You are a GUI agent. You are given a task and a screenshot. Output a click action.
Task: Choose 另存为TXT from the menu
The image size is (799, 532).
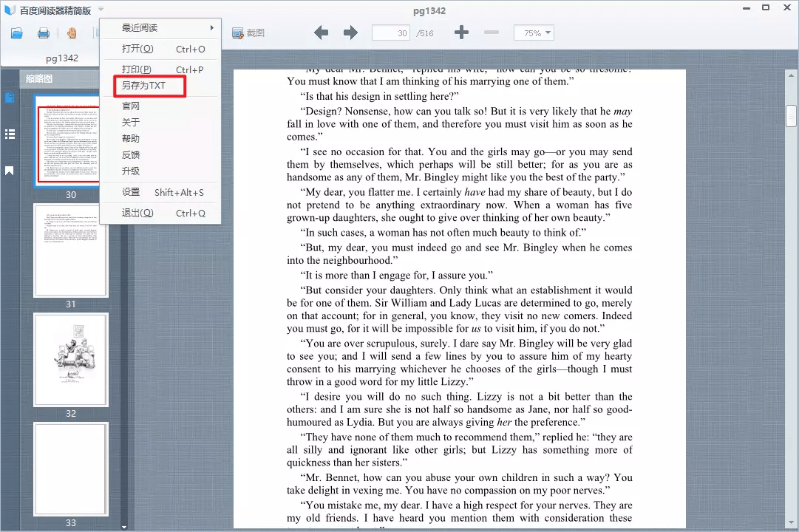coord(144,86)
